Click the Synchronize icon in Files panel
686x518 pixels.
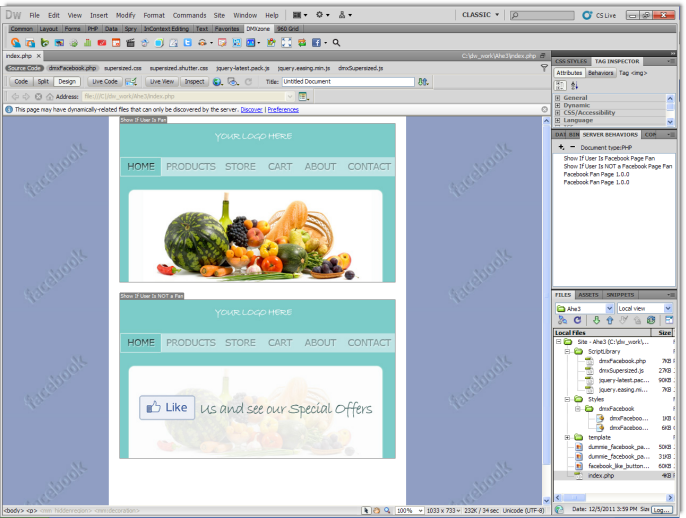point(651,320)
